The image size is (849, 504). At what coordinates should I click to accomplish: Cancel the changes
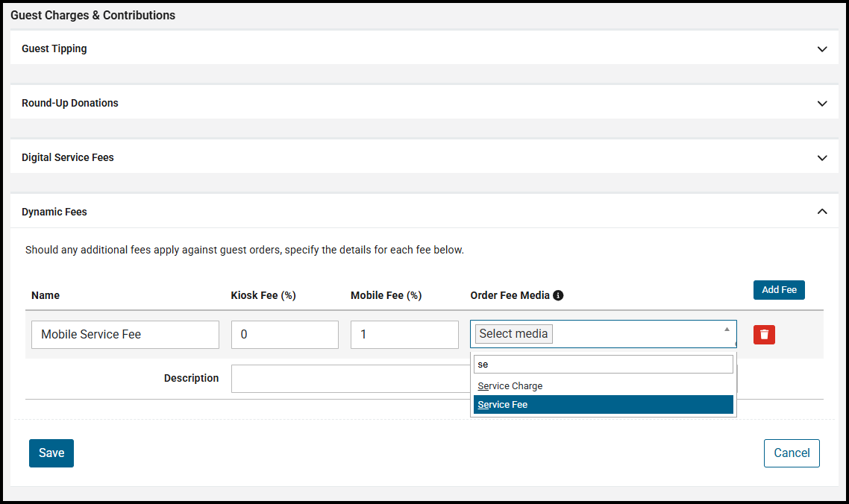point(792,453)
